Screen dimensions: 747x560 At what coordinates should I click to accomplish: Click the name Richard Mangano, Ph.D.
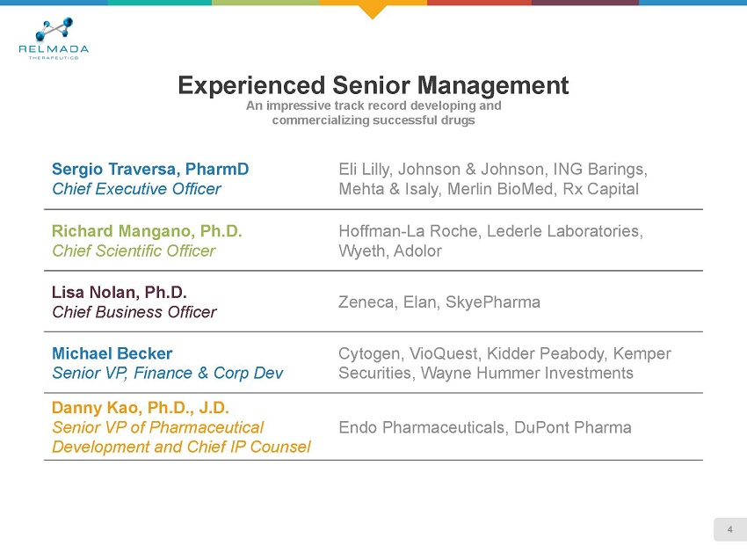tap(147, 232)
